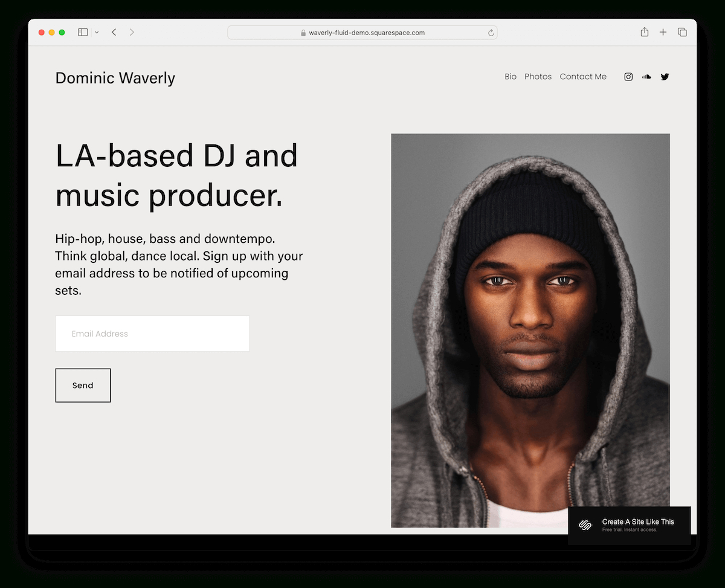Viewport: 725px width, 588px height.
Task: Go back with the back arrow
Action: (114, 32)
